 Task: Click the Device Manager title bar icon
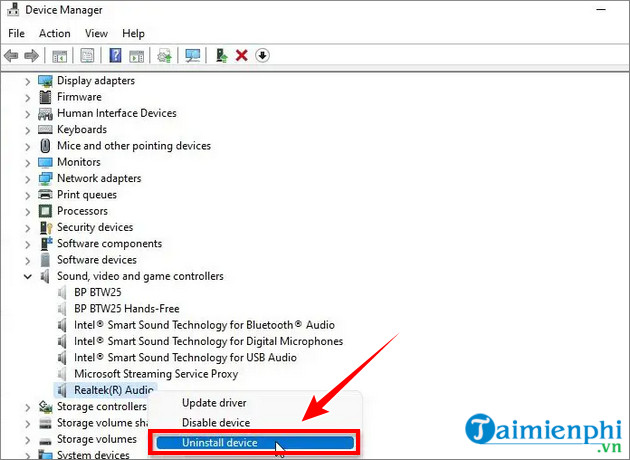[x=12, y=10]
